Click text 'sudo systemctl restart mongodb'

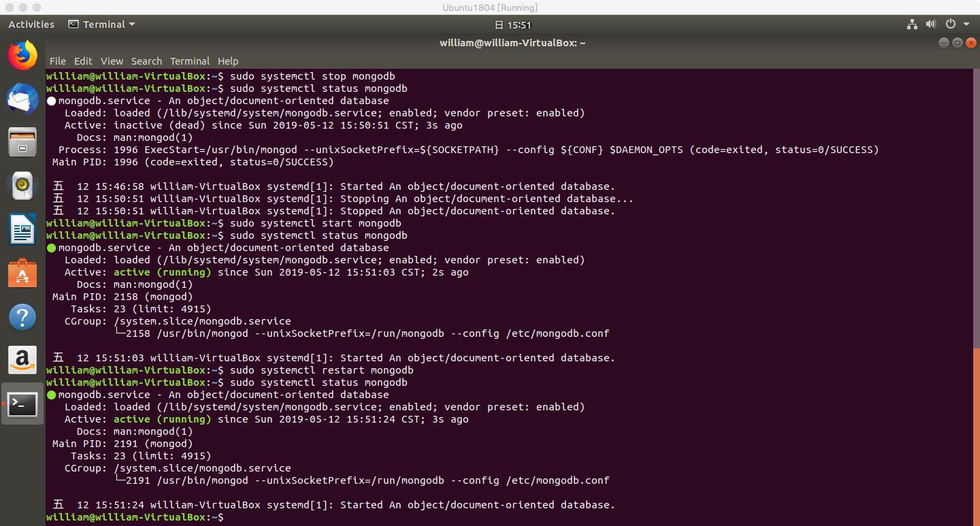coord(322,370)
